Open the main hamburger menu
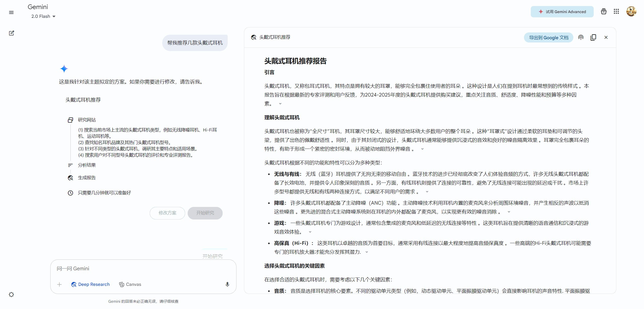 point(11,12)
